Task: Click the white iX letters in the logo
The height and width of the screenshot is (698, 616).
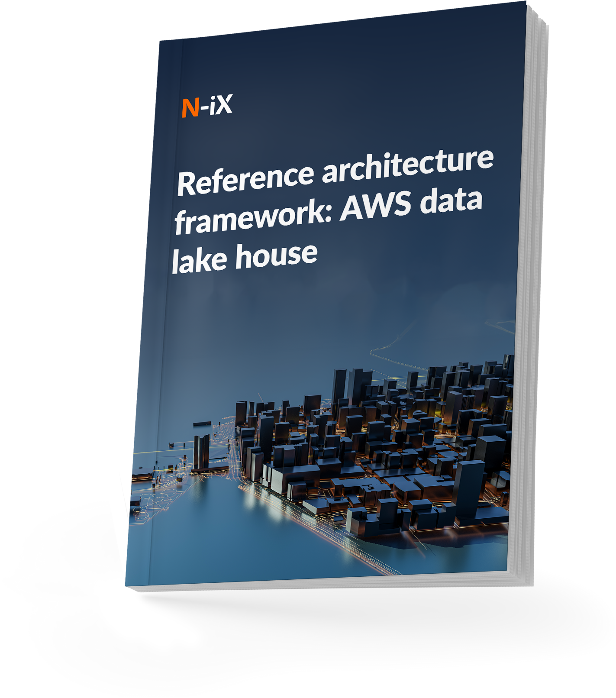Action: tap(221, 105)
